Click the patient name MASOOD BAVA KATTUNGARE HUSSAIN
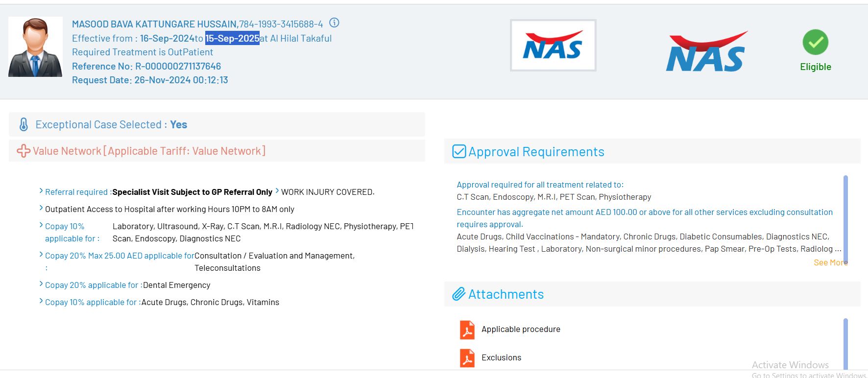Screen dimensions: 868x378 click(x=154, y=24)
